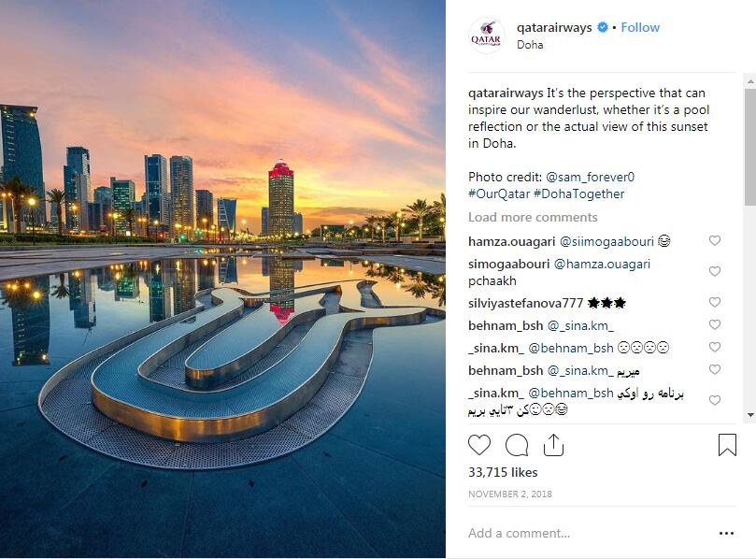Open the three-dot more options menu
The image size is (756, 559).
(x=726, y=533)
